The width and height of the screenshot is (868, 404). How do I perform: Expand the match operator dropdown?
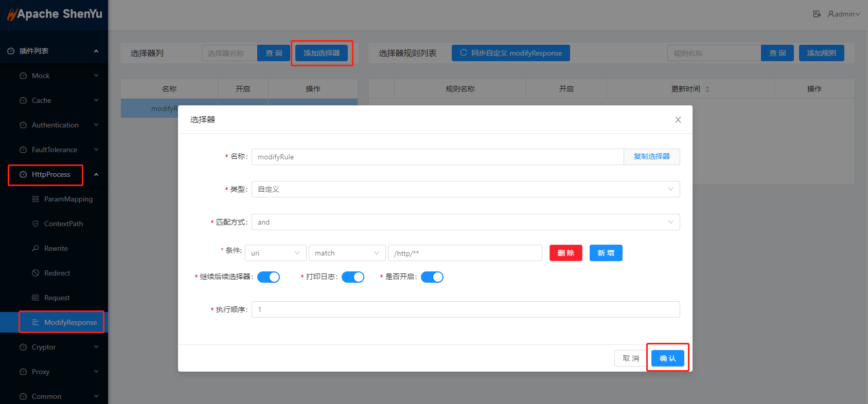click(347, 253)
